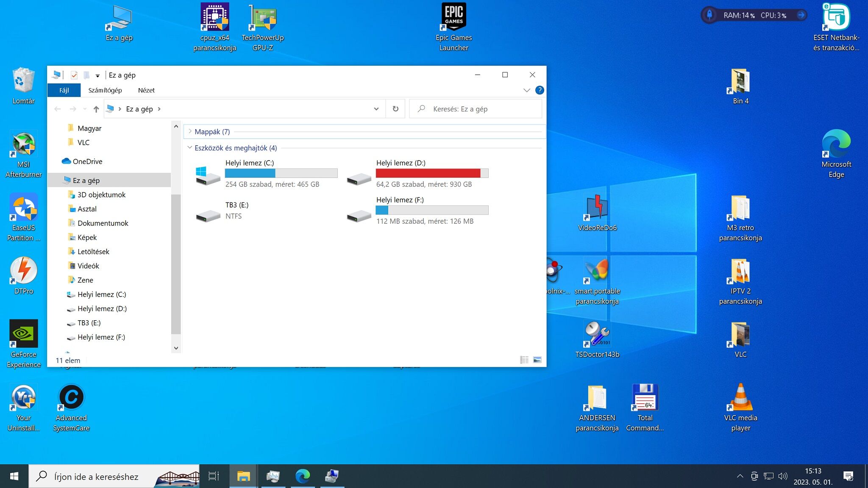Viewport: 868px width, 488px height.
Task: Open the Számítógép ribbon tab
Action: point(105,90)
